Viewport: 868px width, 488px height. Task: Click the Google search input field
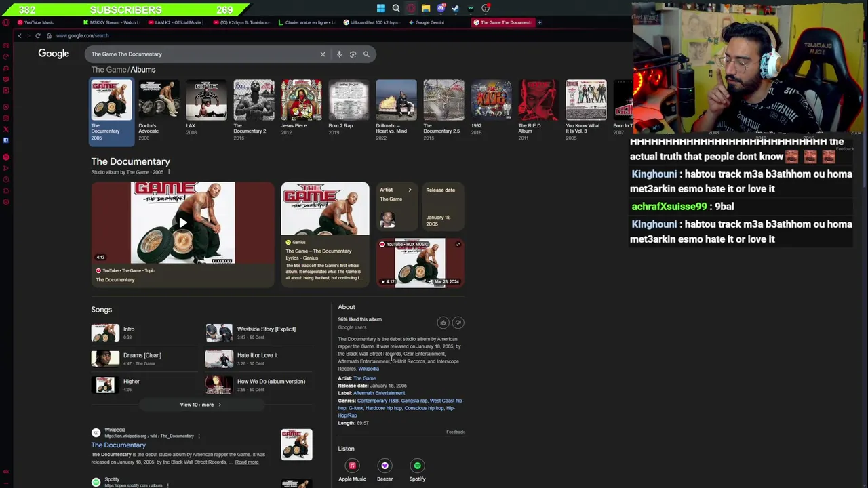pyautogui.click(x=202, y=54)
